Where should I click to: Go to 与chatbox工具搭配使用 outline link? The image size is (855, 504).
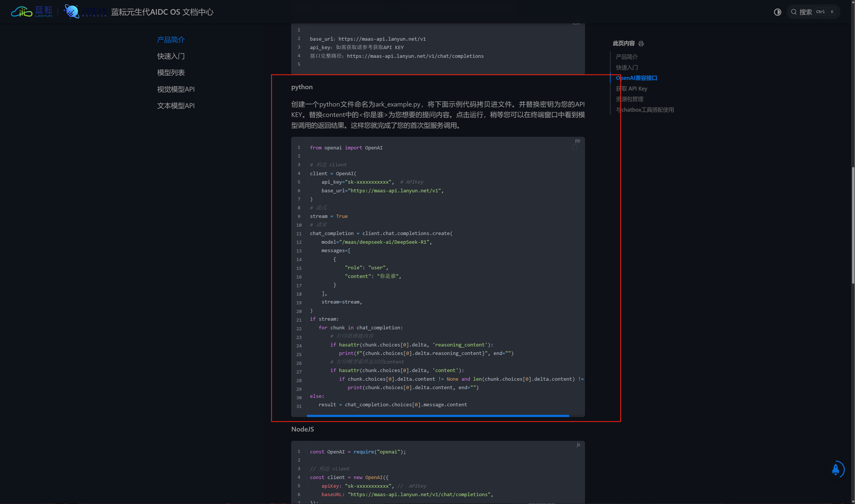[x=645, y=110]
